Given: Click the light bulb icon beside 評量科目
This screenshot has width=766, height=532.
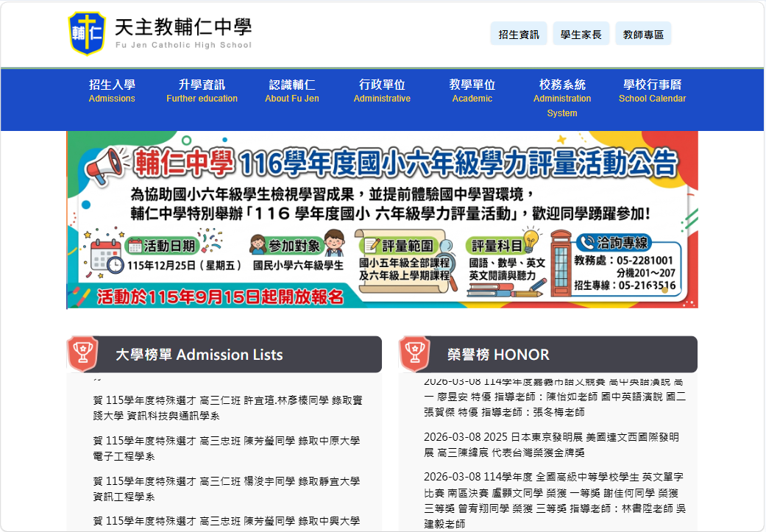Looking at the screenshot, I should pos(531,239).
